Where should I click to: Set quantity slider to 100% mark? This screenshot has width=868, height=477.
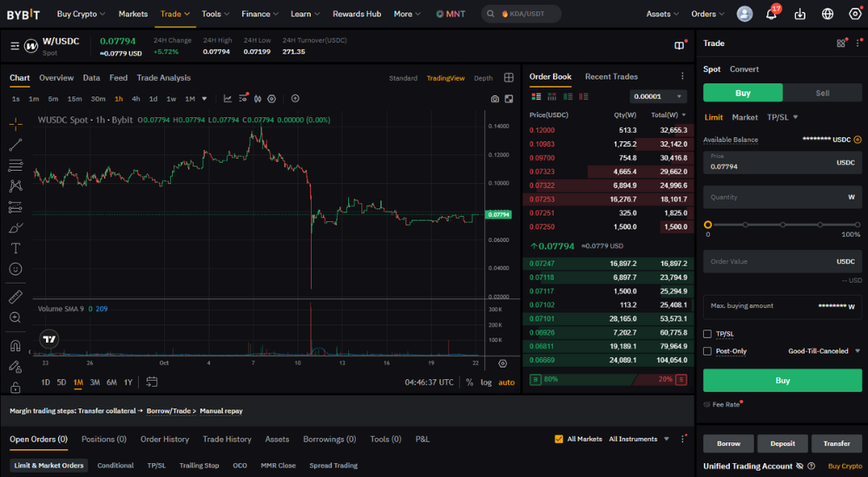pyautogui.click(x=858, y=225)
